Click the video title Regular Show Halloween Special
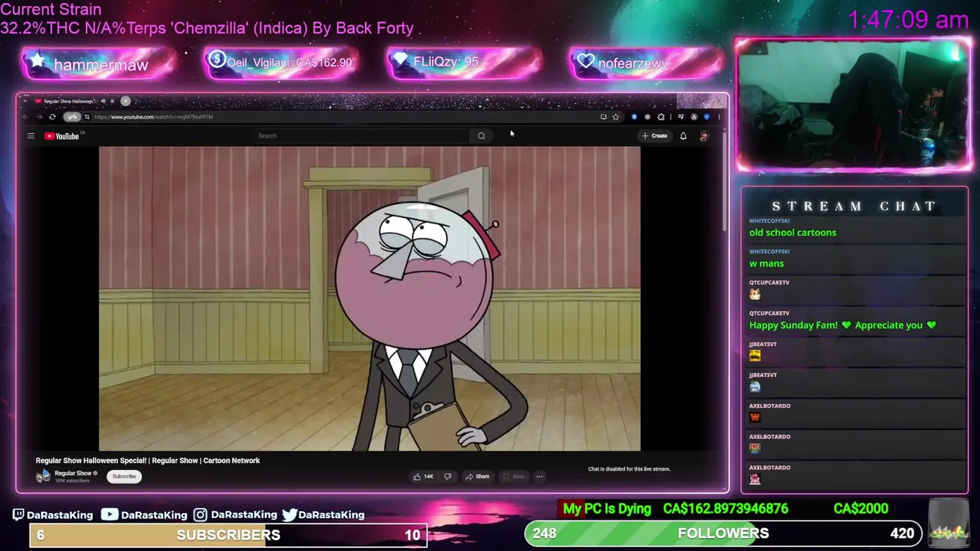 [x=148, y=461]
